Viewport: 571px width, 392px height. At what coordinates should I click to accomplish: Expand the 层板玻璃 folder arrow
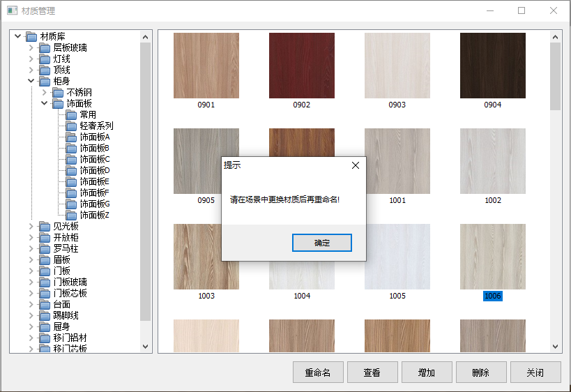click(x=31, y=47)
